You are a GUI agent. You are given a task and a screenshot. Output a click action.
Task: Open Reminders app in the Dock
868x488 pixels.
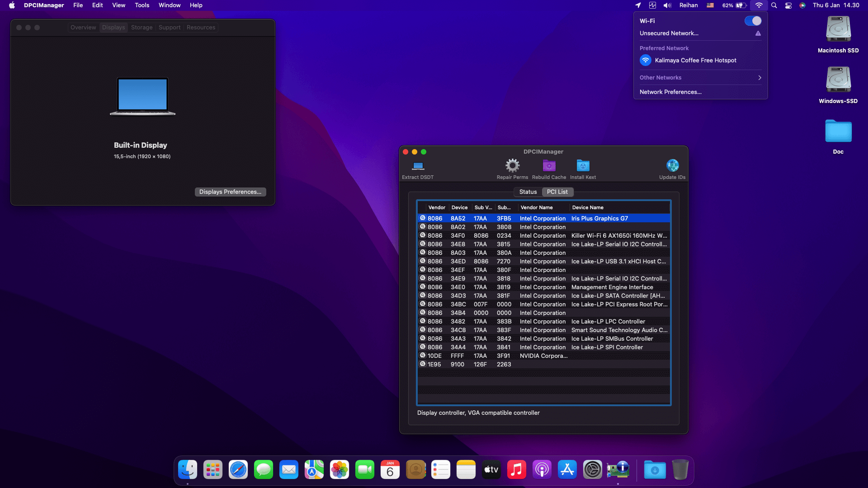coord(441,470)
